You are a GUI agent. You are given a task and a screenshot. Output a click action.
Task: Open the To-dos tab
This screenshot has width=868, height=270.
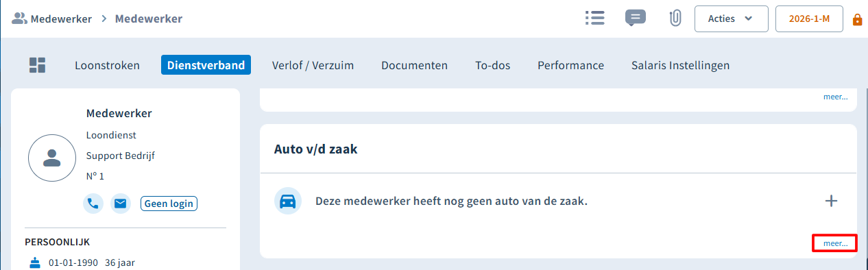click(x=492, y=65)
